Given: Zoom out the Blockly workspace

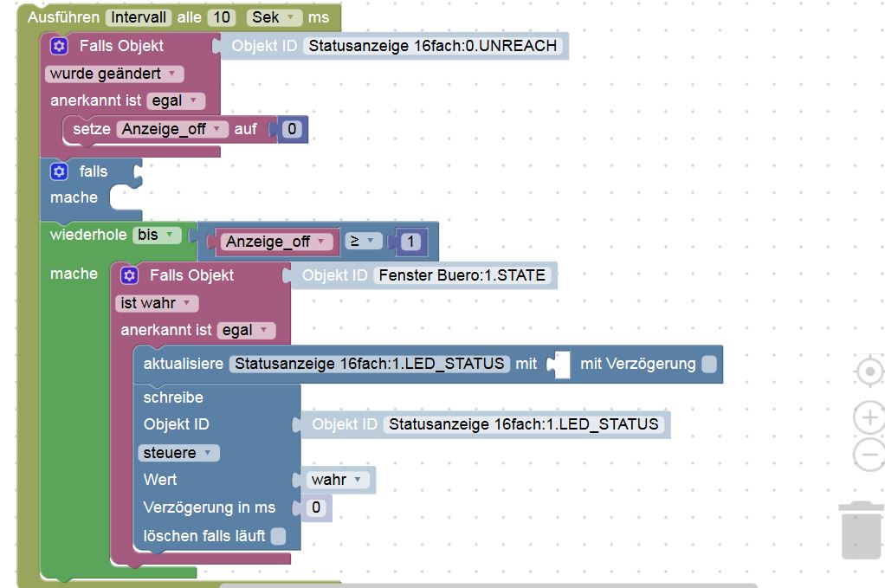Looking at the screenshot, I should (869, 455).
